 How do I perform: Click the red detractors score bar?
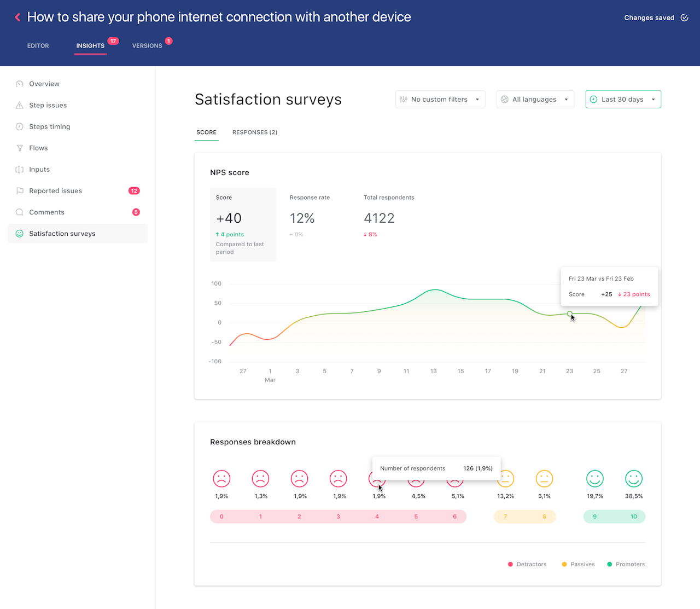[x=338, y=517]
